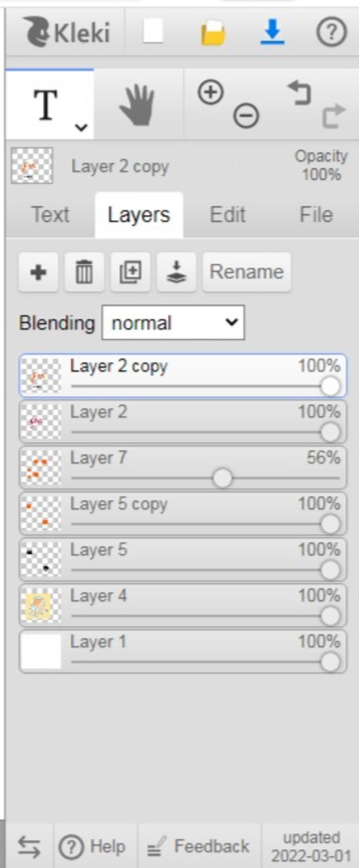The height and width of the screenshot is (868, 359).
Task: Zoom out with the minus circle icon
Action: click(x=246, y=116)
